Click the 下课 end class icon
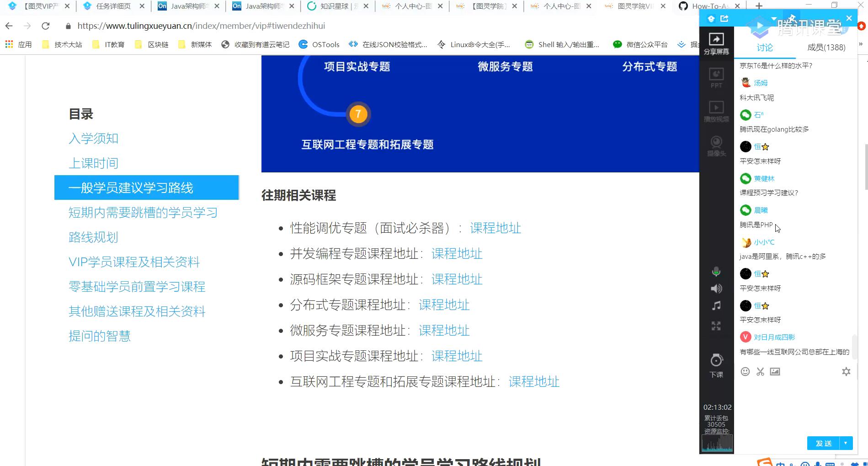The width and height of the screenshot is (868, 466). pyautogui.click(x=716, y=365)
